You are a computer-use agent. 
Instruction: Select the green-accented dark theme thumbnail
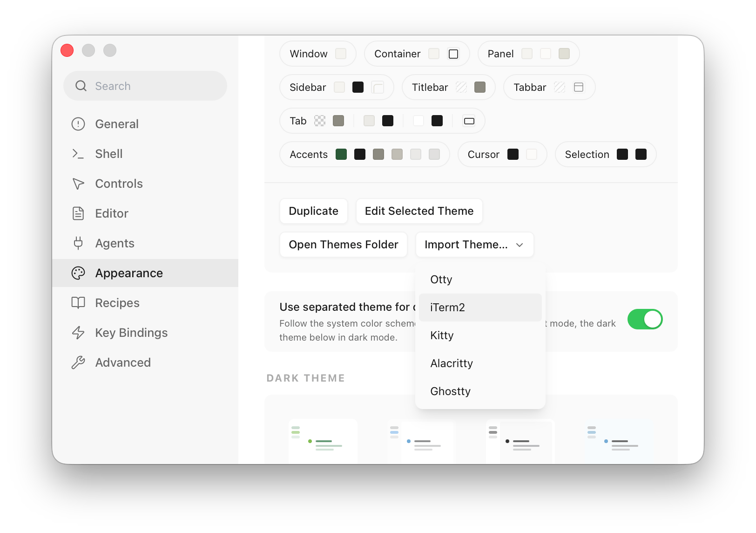point(323,441)
